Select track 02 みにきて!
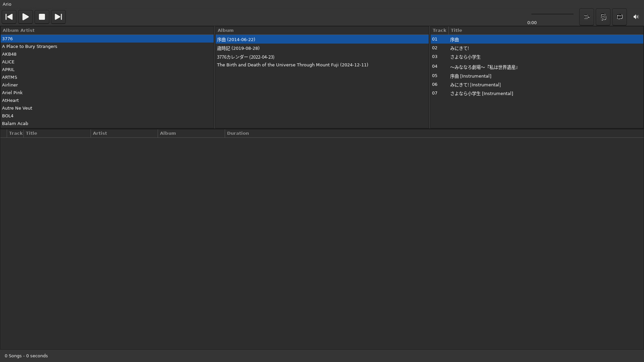The width and height of the screenshot is (644, 362). [x=459, y=48]
